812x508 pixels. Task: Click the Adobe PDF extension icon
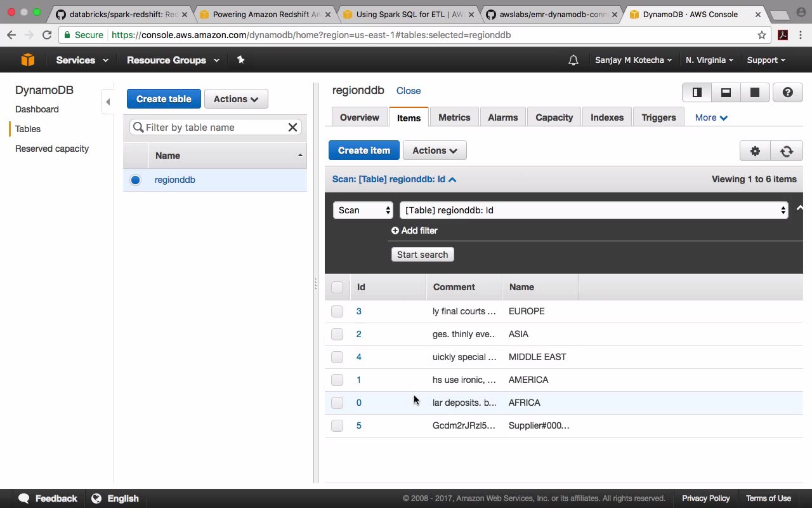click(783, 35)
